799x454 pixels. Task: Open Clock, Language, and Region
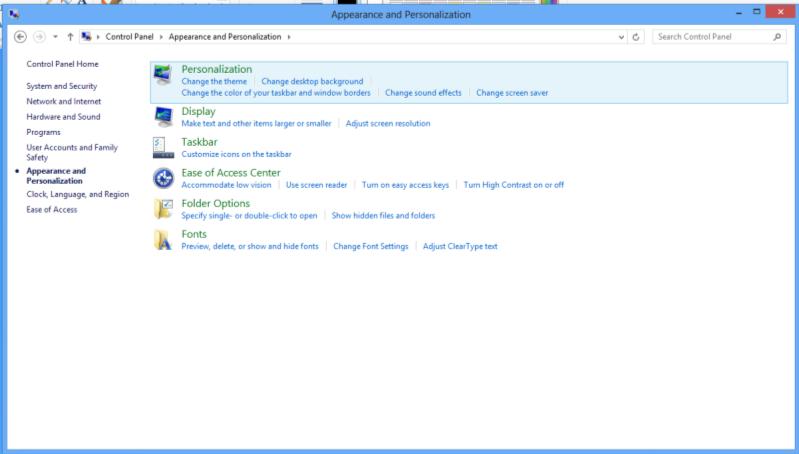[77, 194]
